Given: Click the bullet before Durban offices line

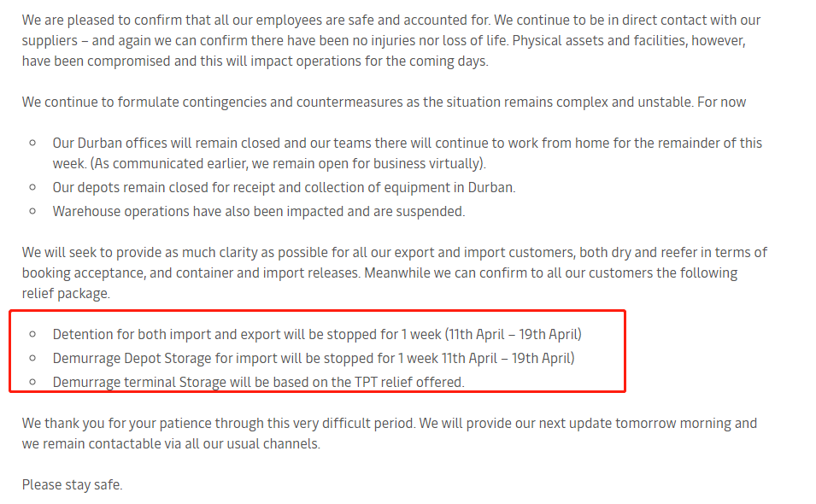Looking at the screenshot, I should point(32,143).
